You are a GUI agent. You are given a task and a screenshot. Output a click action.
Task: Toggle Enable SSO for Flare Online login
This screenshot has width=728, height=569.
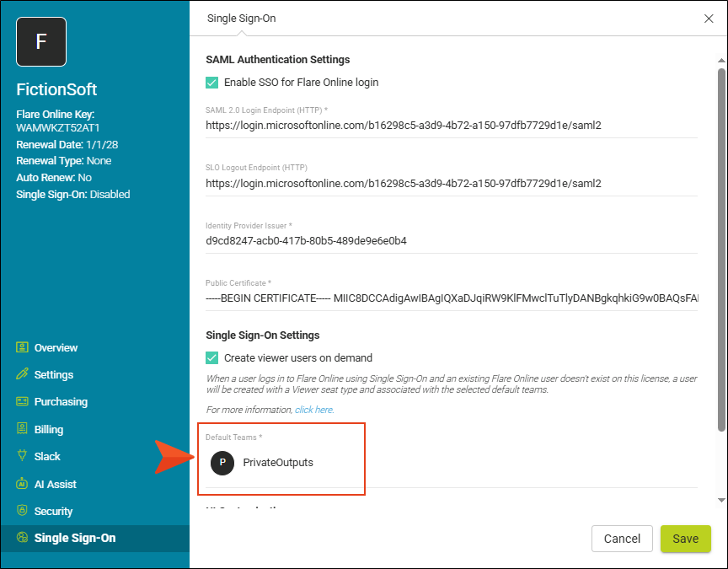tap(211, 83)
